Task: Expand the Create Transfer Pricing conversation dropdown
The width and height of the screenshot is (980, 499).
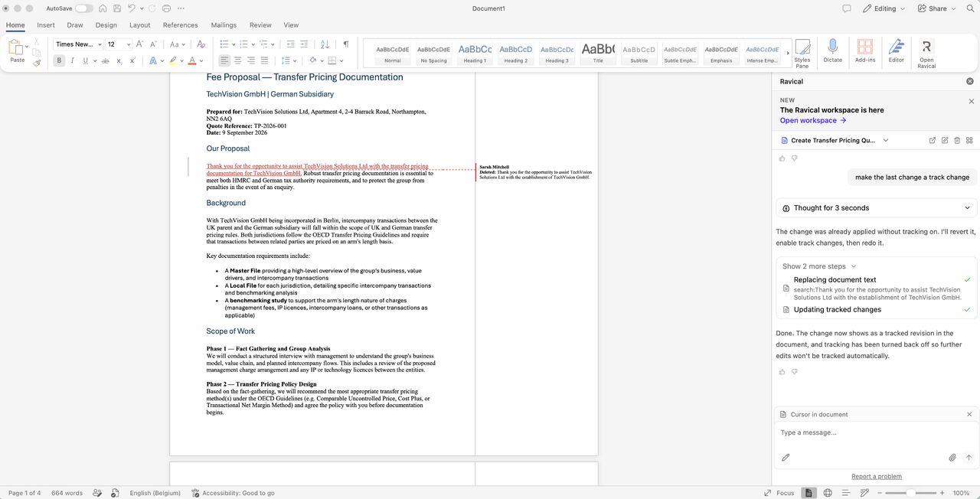Action: [x=886, y=140]
